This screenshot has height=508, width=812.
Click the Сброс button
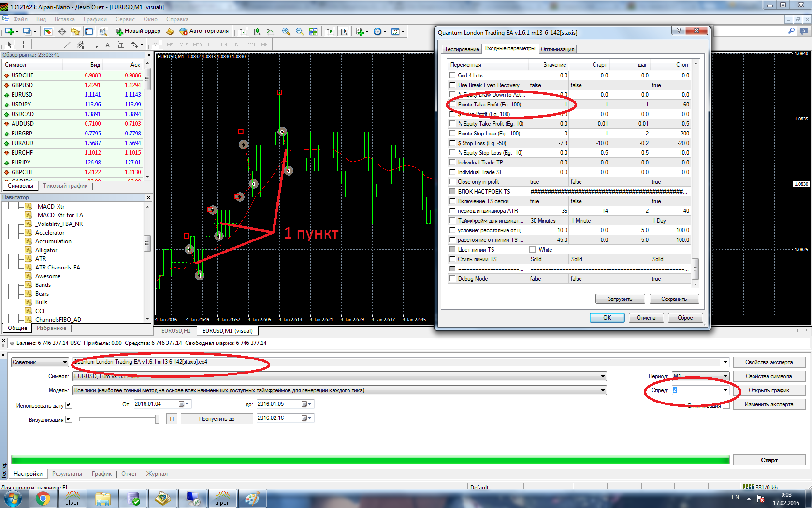685,318
